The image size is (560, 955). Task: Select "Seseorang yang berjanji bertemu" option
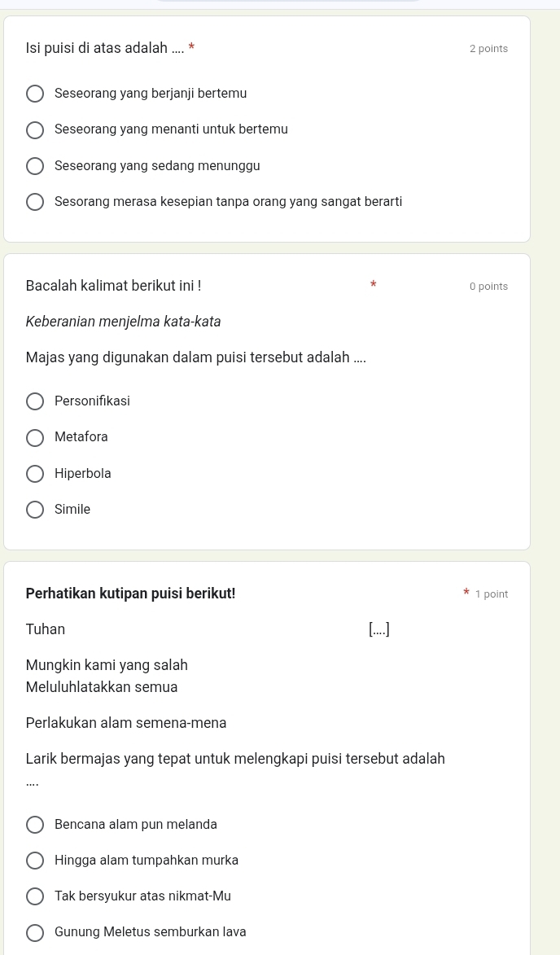click(x=35, y=94)
